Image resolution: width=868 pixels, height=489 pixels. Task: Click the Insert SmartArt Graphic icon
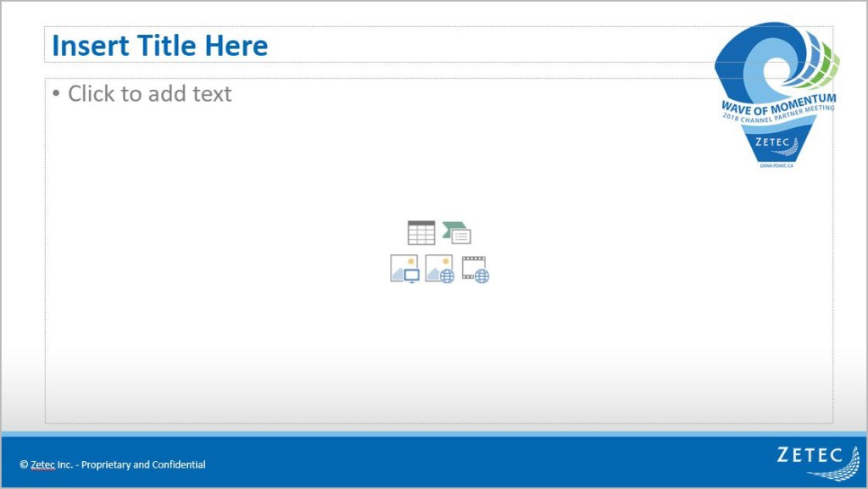[457, 233]
